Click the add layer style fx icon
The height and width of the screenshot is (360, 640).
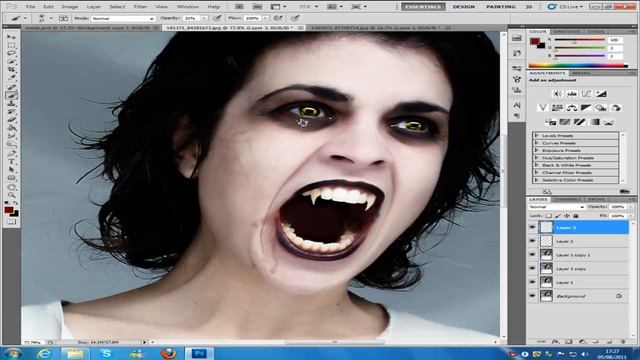pyautogui.click(x=555, y=341)
